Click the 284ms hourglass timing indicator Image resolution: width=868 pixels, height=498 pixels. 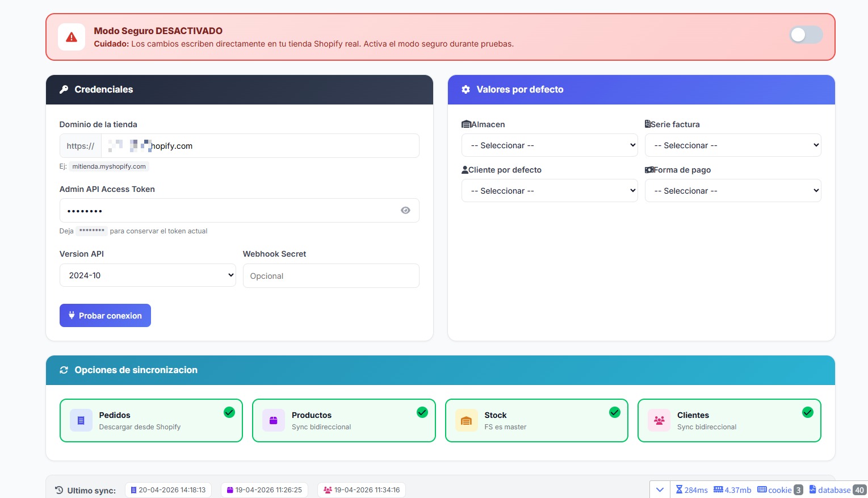[x=691, y=489]
